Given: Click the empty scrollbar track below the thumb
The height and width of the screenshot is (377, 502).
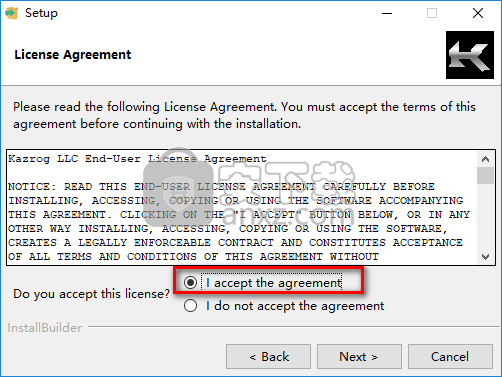Looking at the screenshot, I should click(x=485, y=217).
